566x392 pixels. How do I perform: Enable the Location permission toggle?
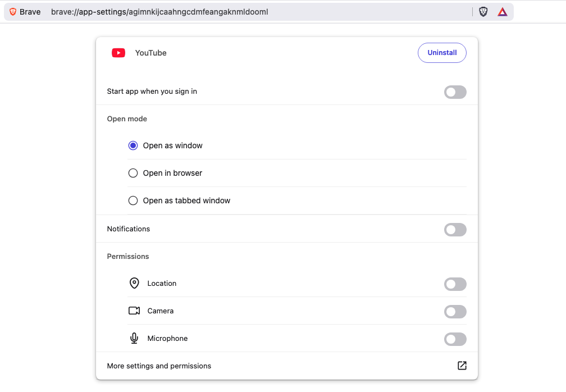coord(455,284)
